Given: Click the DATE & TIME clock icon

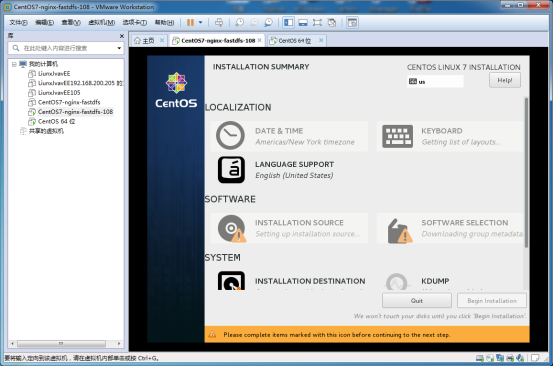Looking at the screenshot, I should tap(230, 136).
